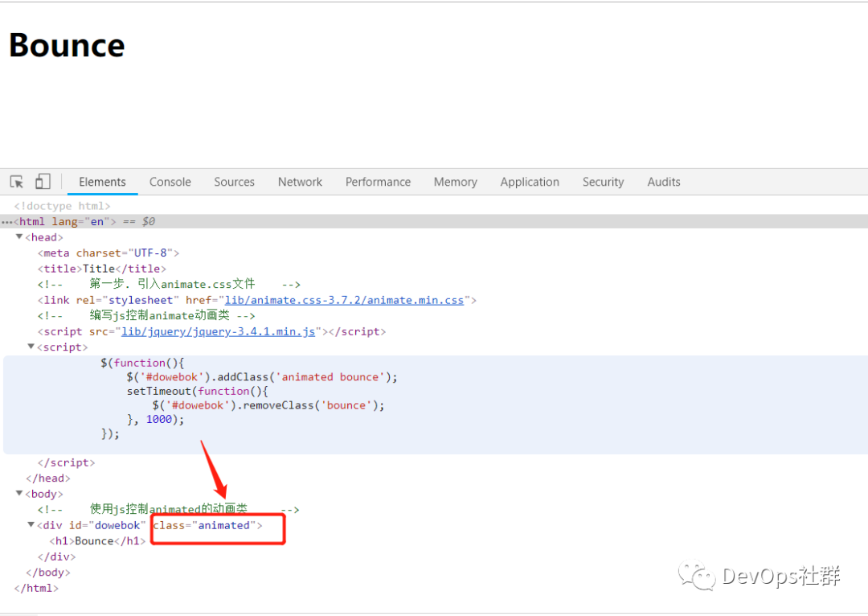The image size is (868, 616).
Task: Select the h1 Bounce element row
Action: pyautogui.click(x=97, y=540)
